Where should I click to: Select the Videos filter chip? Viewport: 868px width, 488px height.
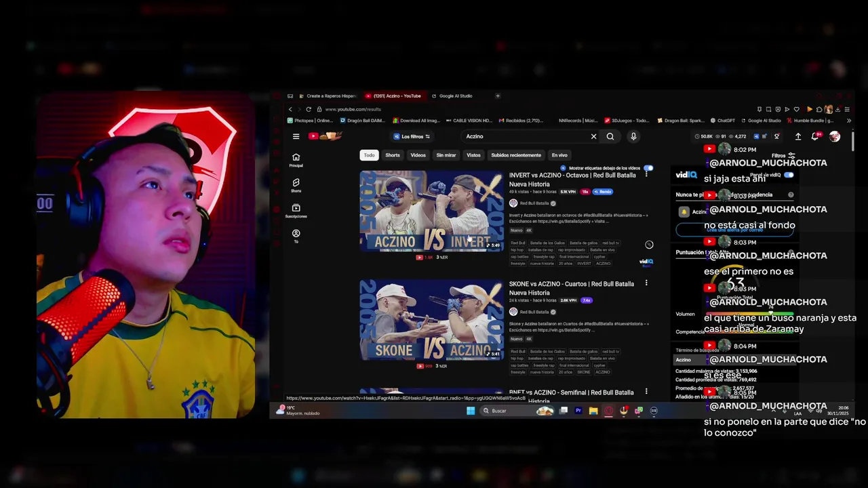click(418, 155)
